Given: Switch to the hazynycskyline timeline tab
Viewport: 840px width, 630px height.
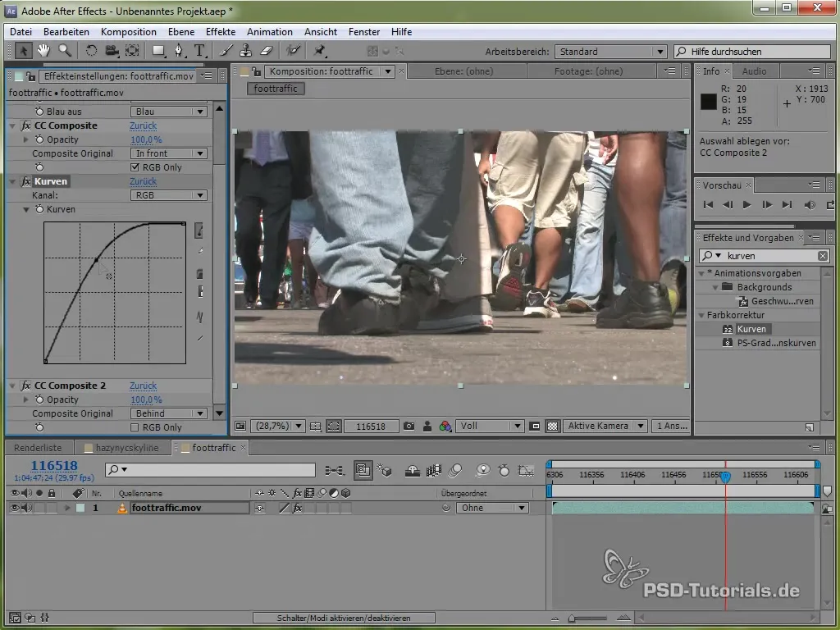Looking at the screenshot, I should point(127,448).
